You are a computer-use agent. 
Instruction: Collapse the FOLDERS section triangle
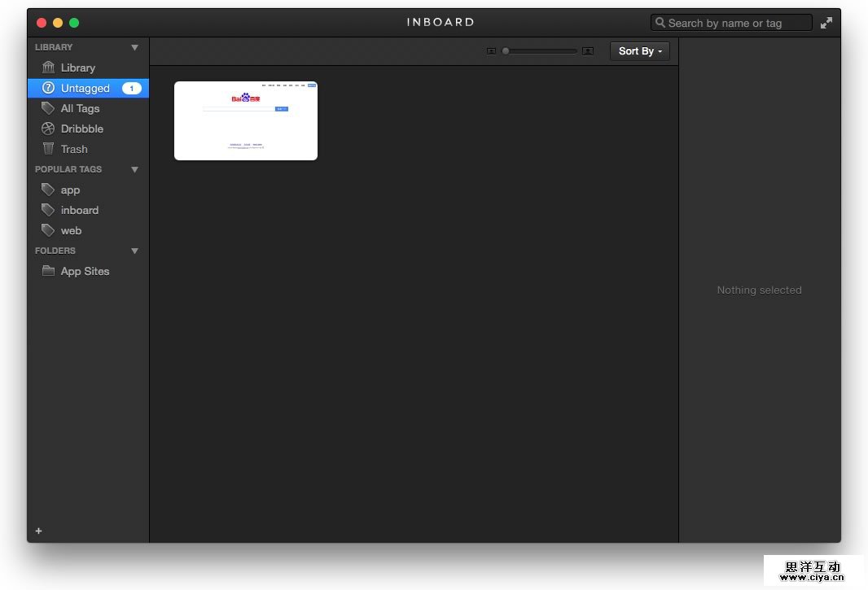coord(134,251)
